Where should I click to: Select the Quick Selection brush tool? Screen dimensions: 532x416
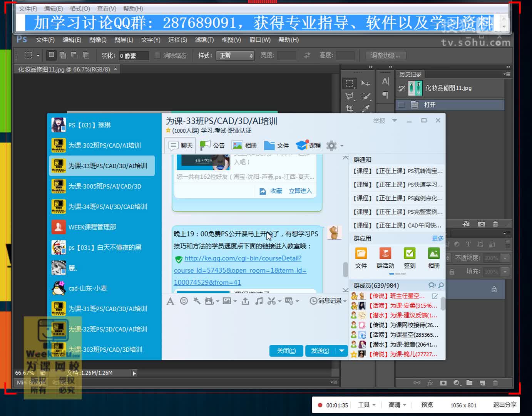coord(366,96)
